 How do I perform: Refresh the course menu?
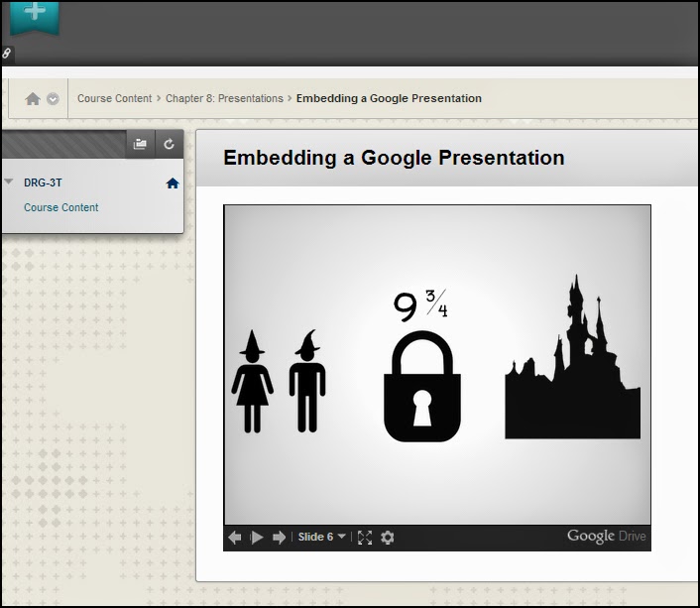pyautogui.click(x=169, y=144)
